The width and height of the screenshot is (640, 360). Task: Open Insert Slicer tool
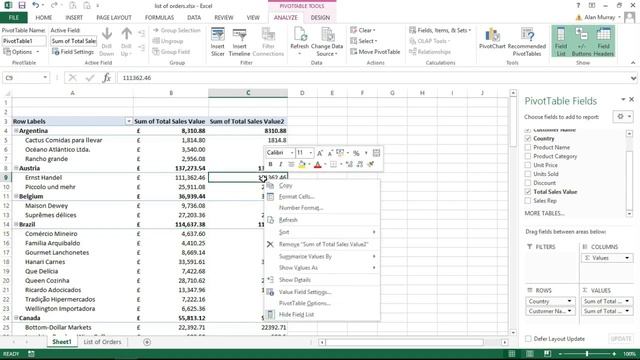click(x=218, y=42)
